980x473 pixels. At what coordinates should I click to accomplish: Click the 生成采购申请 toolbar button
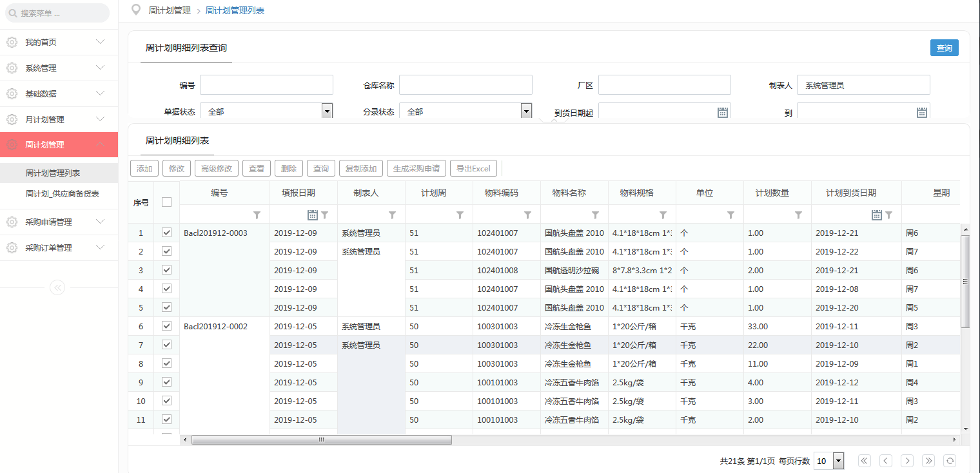(416, 169)
